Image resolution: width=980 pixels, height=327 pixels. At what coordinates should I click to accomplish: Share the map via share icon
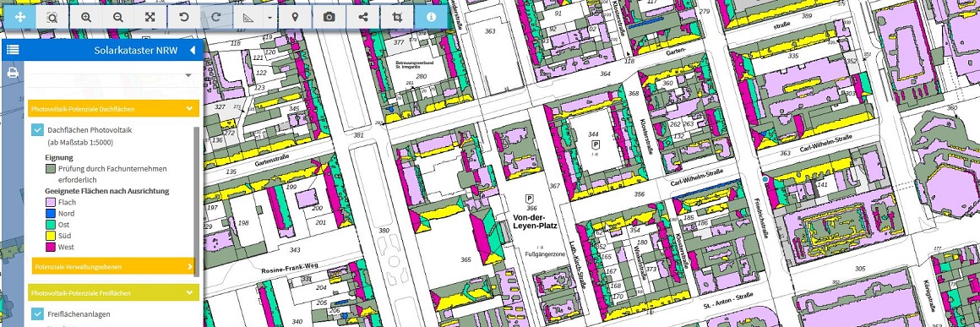364,17
